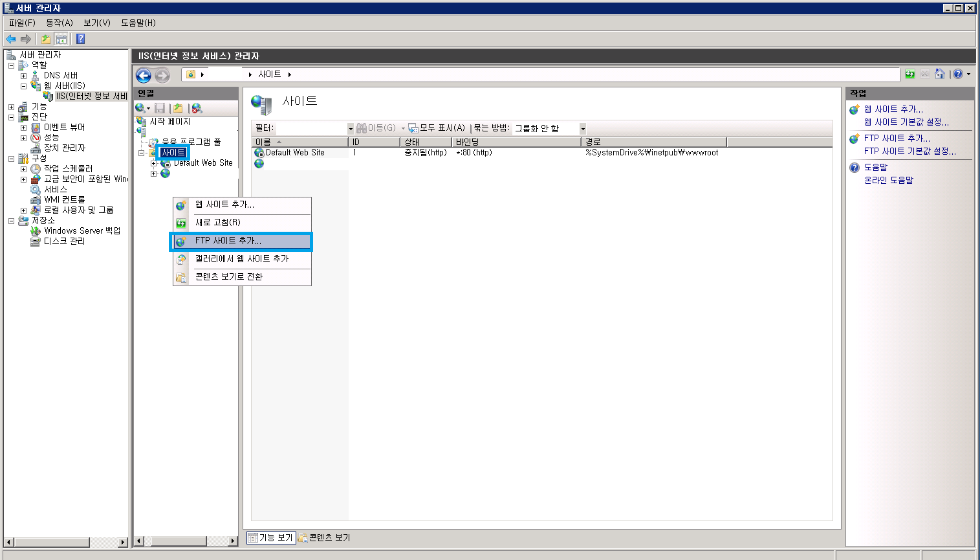Screen dimensions: 980x560
Task: Click the show/hide console tree toolbar icon
Action: click(61, 39)
